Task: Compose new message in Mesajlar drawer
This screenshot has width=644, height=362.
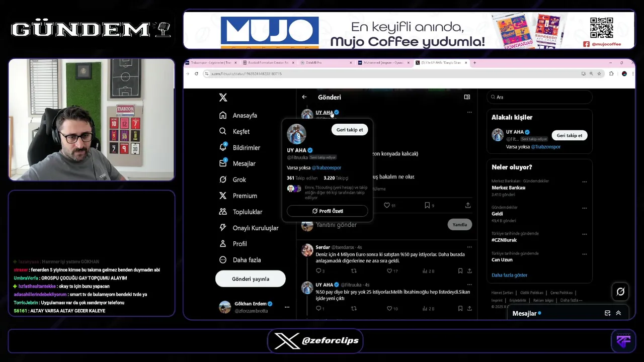Action: [607, 313]
